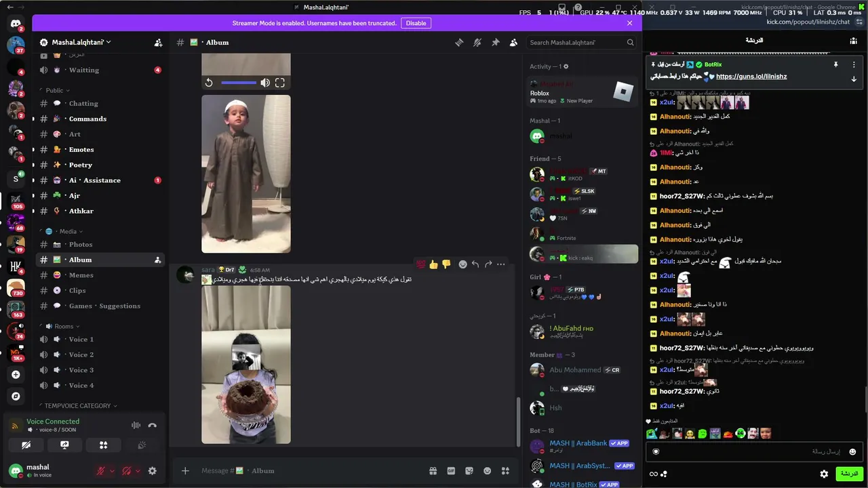The image size is (868, 488).
Task: Add thumbs down reaction to sara's message
Action: 446,264
